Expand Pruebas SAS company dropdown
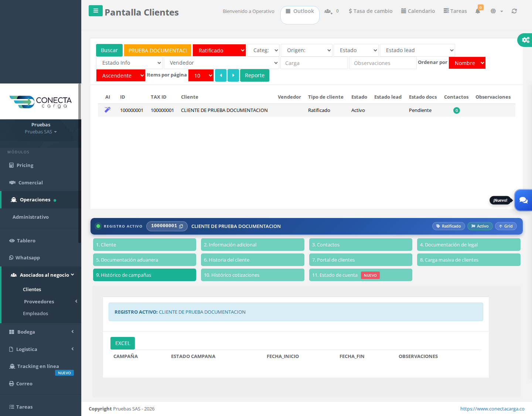The width and height of the screenshot is (532, 416). [x=41, y=132]
